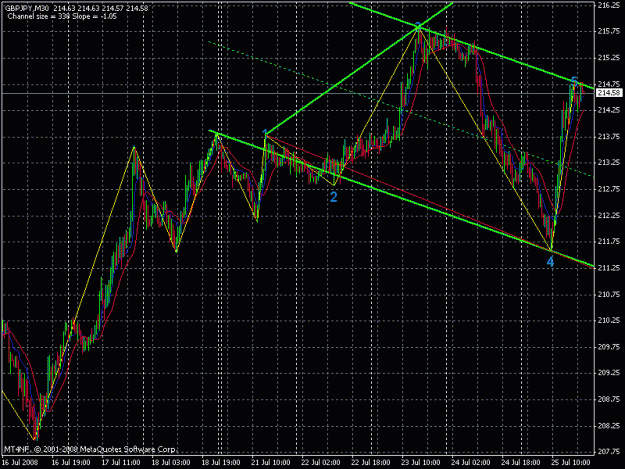Click the 23 Jul 10:00 time label

pyautogui.click(x=421, y=462)
